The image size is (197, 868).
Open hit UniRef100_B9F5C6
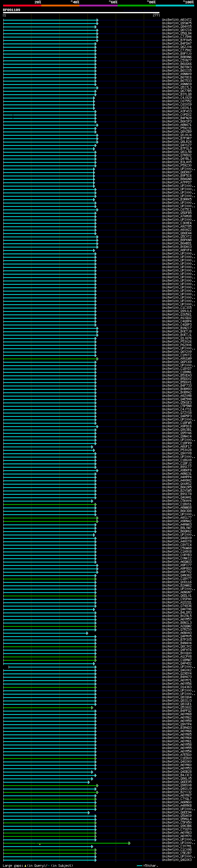point(177,176)
